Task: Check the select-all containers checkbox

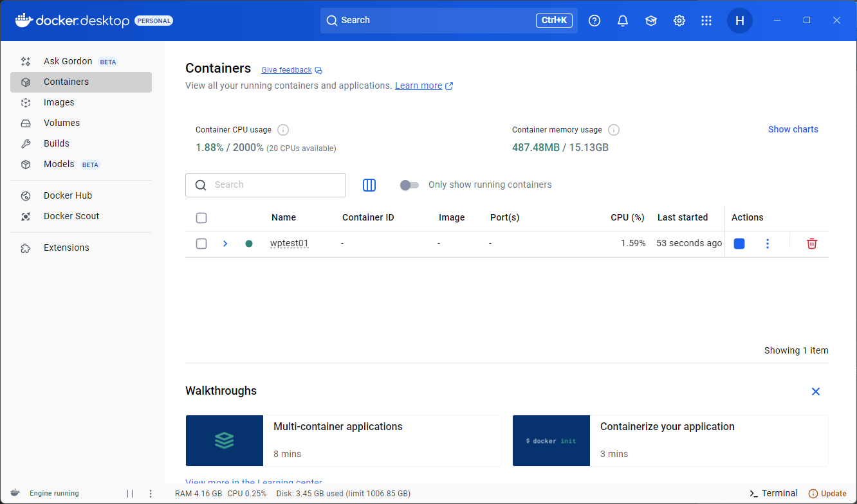Action: coord(201,218)
